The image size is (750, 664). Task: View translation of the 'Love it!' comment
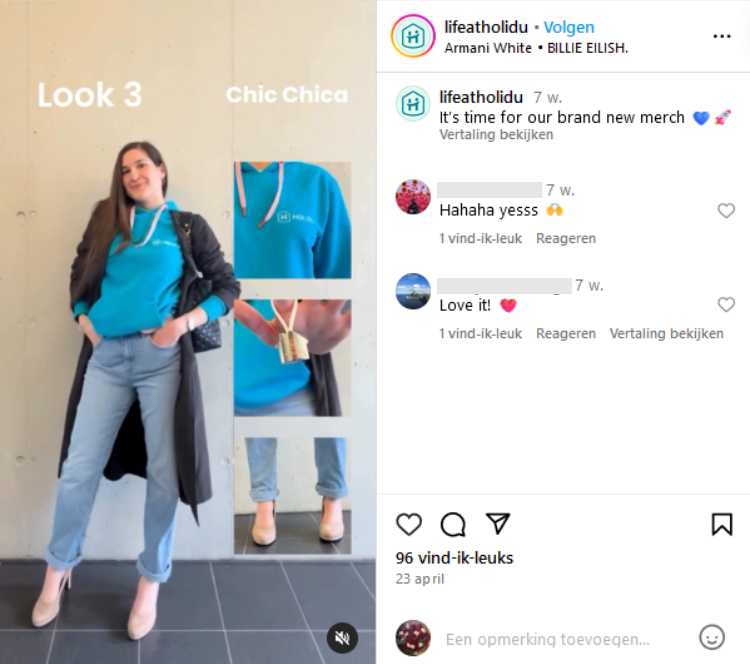[666, 333]
